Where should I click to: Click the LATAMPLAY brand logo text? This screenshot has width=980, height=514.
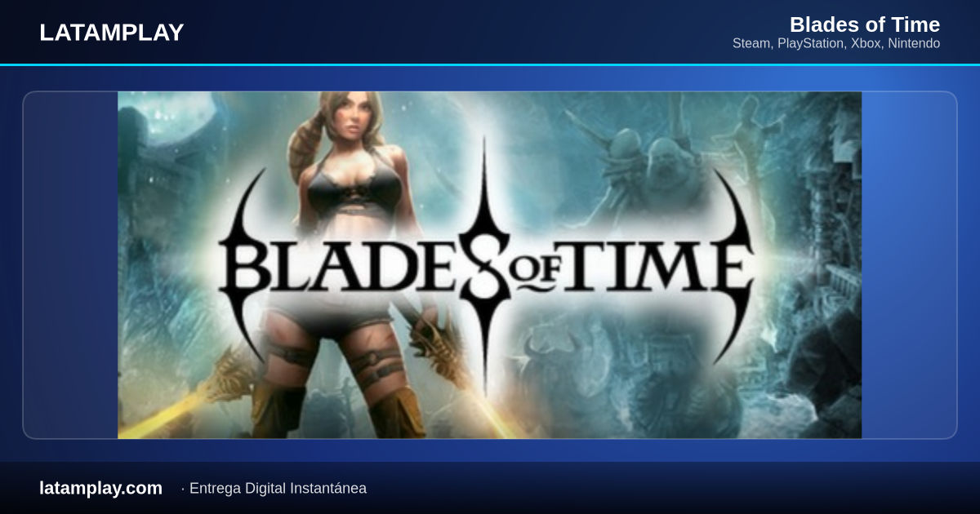[112, 33]
